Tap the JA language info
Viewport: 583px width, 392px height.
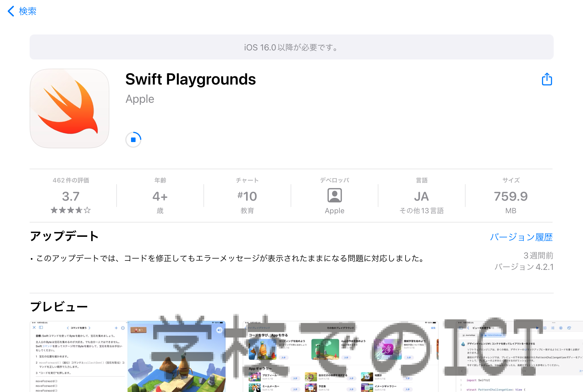click(422, 196)
